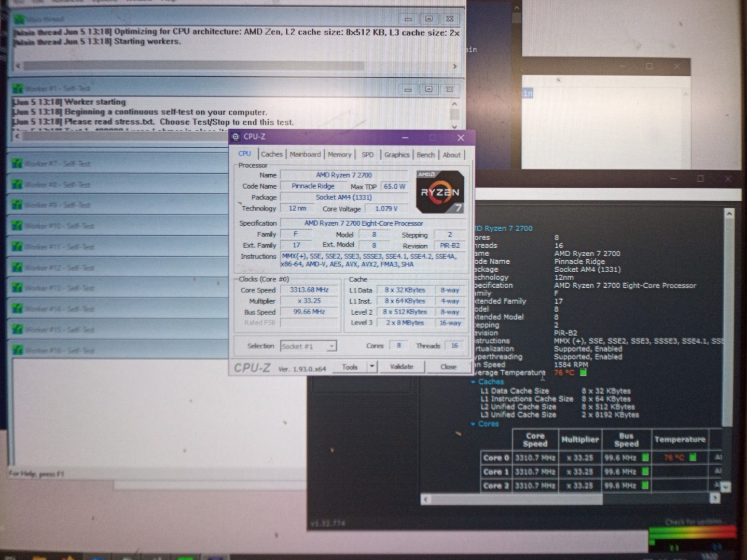This screenshot has width=747, height=560.
Task: Click the Worker #1 Self-Test window icon
Action: tap(18, 89)
